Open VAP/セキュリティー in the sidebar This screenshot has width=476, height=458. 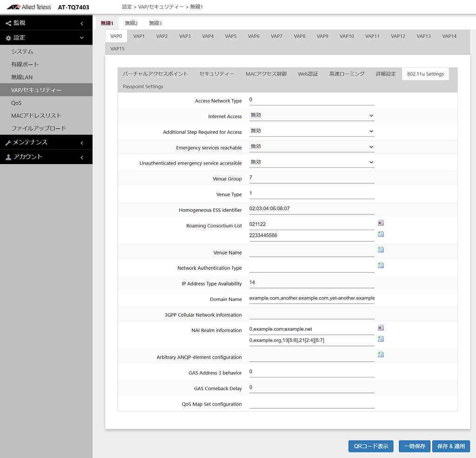pyautogui.click(x=46, y=90)
